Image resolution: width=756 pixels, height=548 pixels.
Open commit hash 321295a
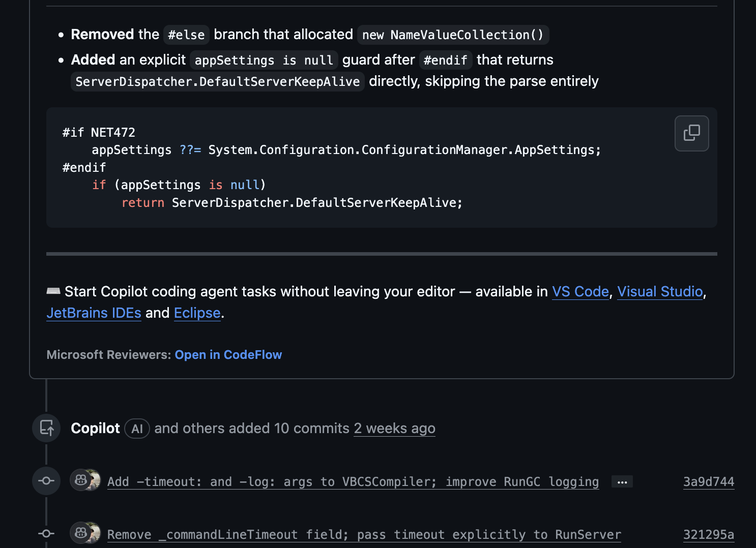(x=708, y=534)
